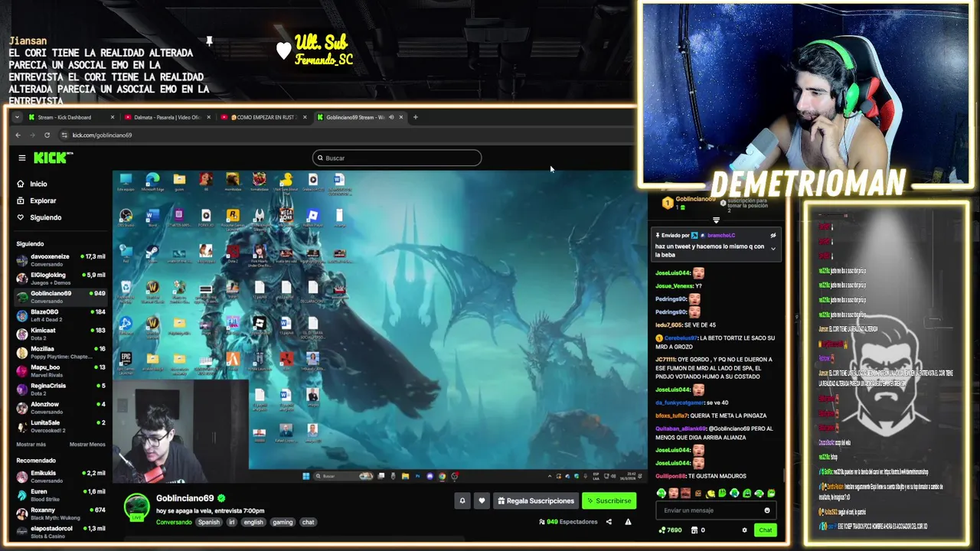Unpin the pinned chat message icon

click(x=773, y=236)
